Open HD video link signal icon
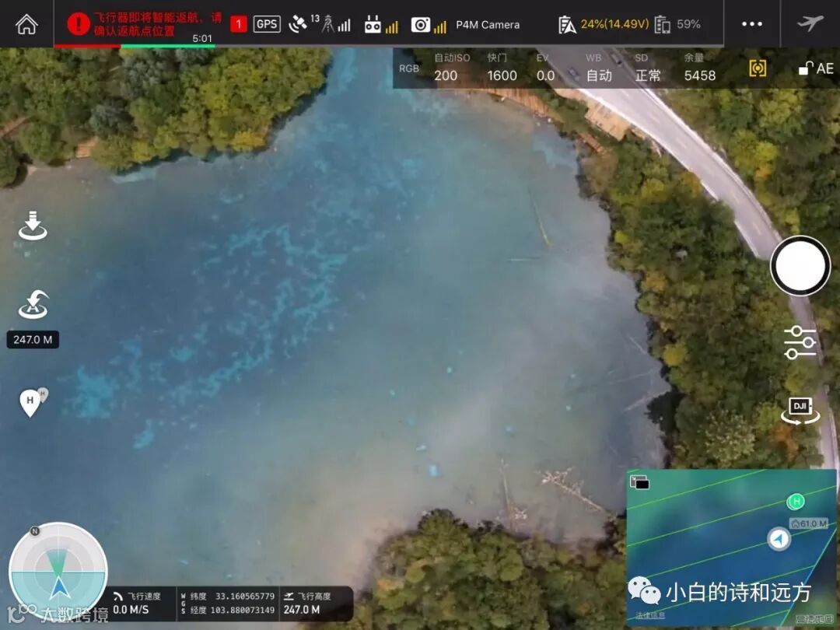Screen dimensions: 840x630 (x=429, y=25)
